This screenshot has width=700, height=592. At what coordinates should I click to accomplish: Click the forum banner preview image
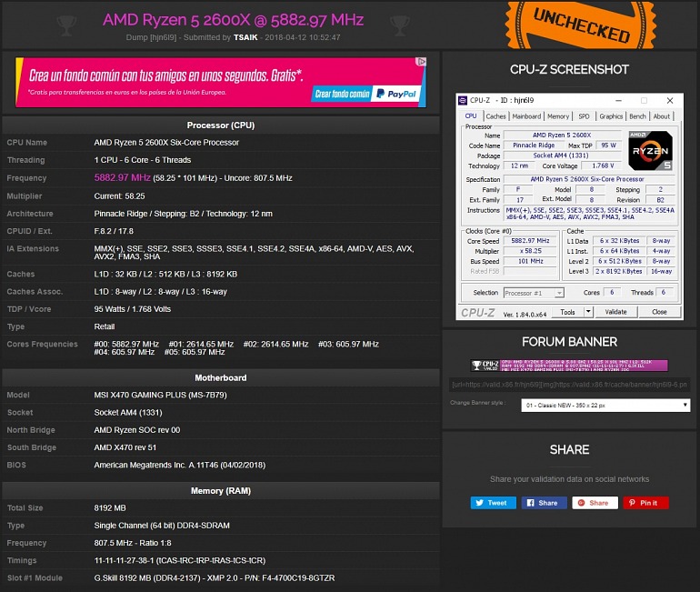tap(569, 366)
